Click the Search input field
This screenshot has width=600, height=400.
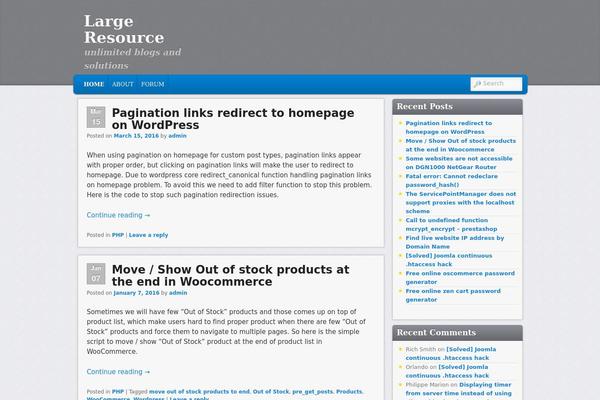[496, 84]
